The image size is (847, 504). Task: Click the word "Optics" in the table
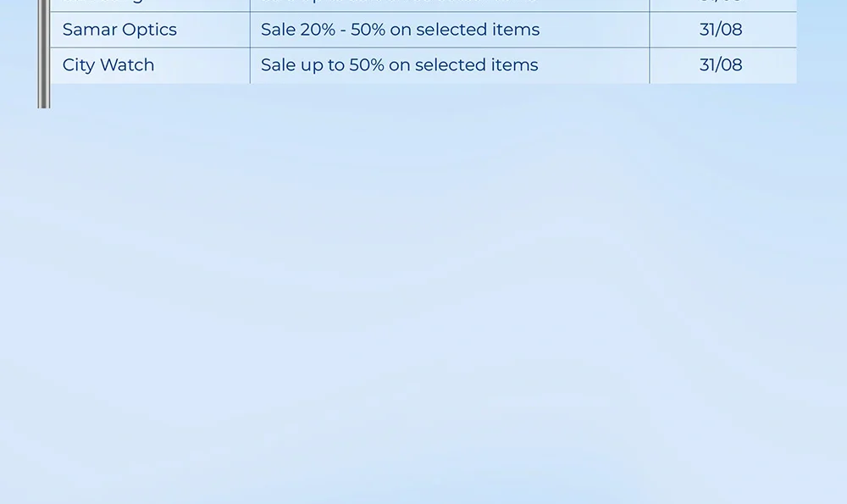pyautogui.click(x=150, y=30)
